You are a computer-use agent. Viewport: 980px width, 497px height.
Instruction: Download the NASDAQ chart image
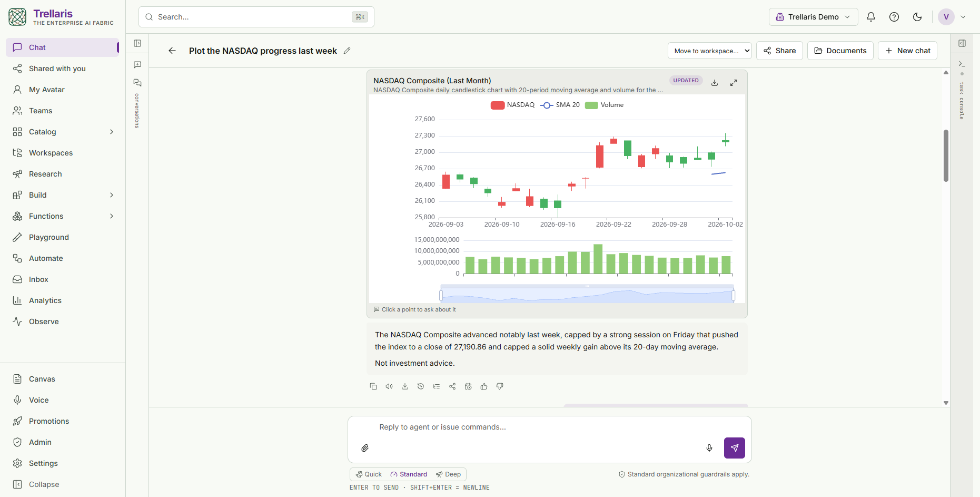click(x=715, y=83)
